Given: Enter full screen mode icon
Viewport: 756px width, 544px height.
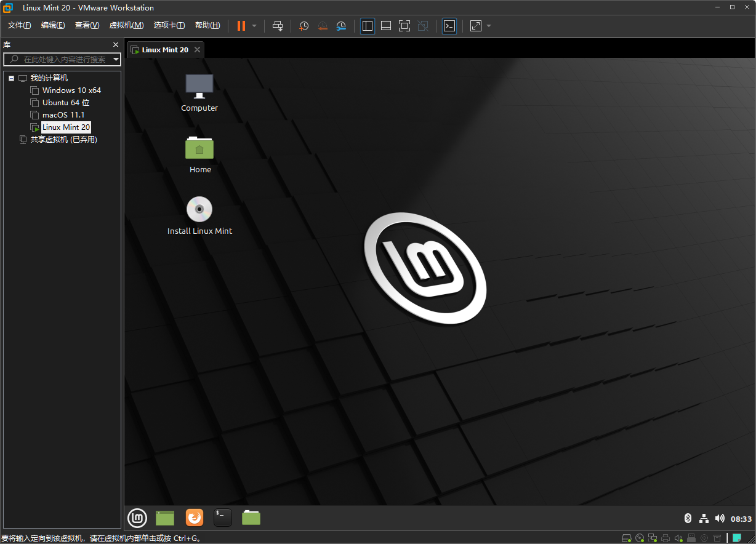Looking at the screenshot, I should click(404, 26).
